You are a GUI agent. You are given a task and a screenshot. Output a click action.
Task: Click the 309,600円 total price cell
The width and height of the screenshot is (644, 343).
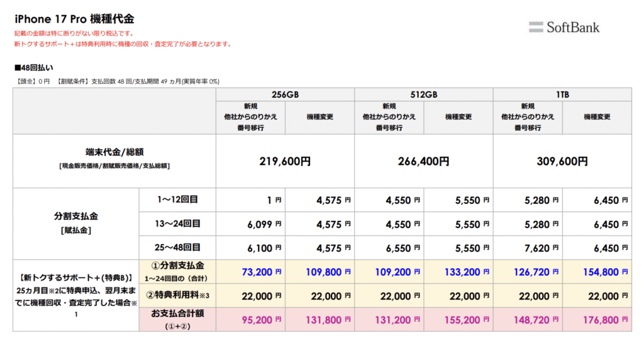click(562, 161)
